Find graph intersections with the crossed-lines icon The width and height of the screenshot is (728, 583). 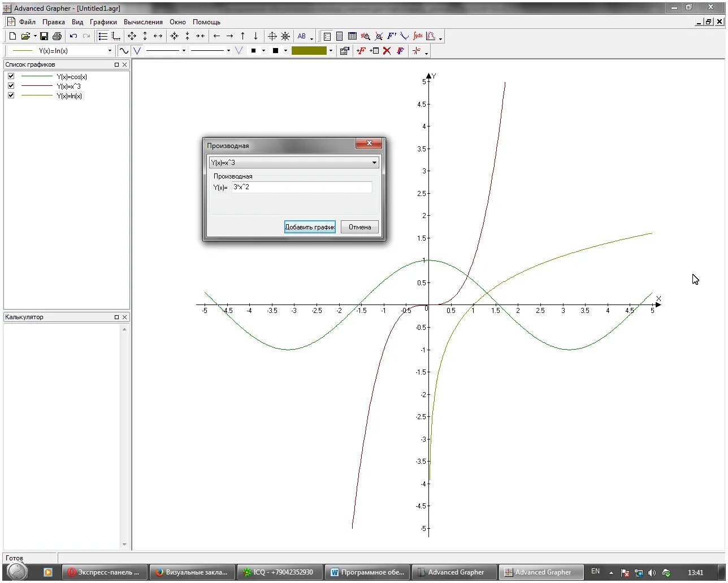pyautogui.click(x=379, y=36)
